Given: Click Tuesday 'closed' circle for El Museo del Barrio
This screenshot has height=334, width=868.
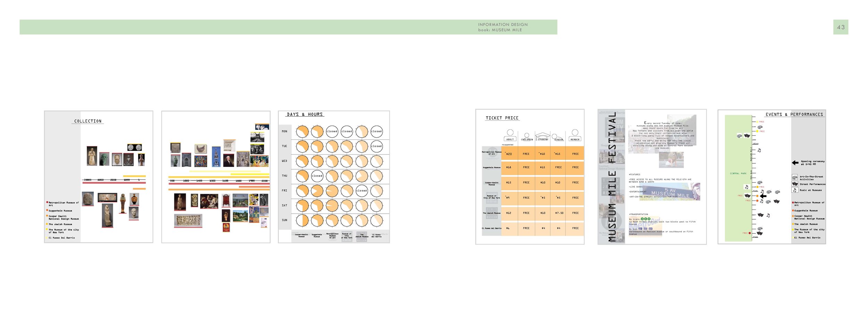Looking at the screenshot, I should pos(376,146).
